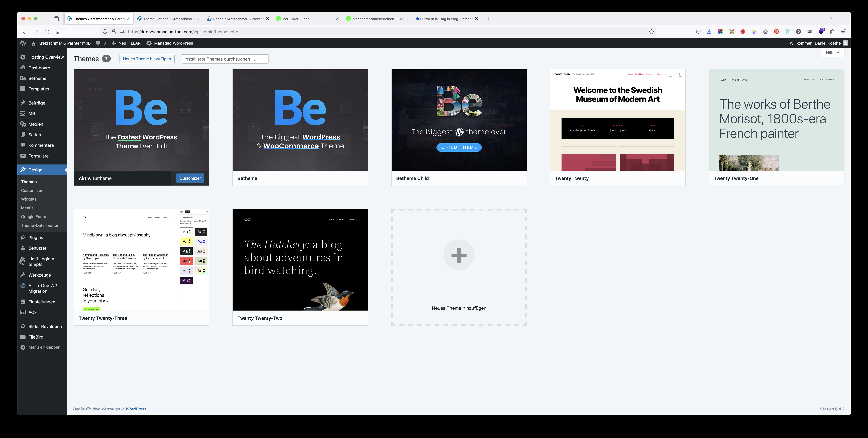Select the Twenty Twenty-Three theme thumbnail
The height and width of the screenshot is (438, 868).
tap(142, 260)
